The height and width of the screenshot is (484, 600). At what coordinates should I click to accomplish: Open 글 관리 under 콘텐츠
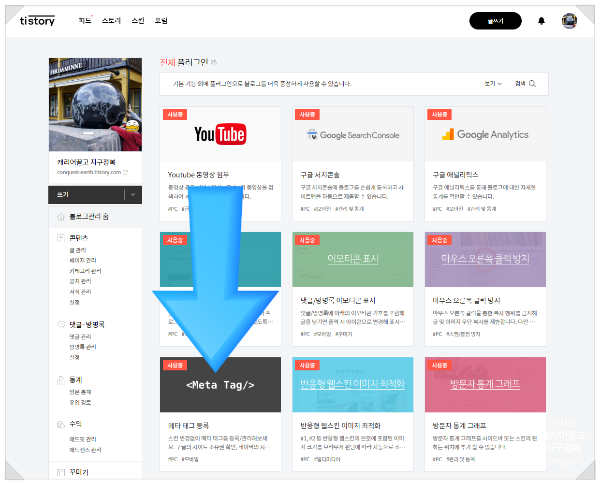[78, 250]
